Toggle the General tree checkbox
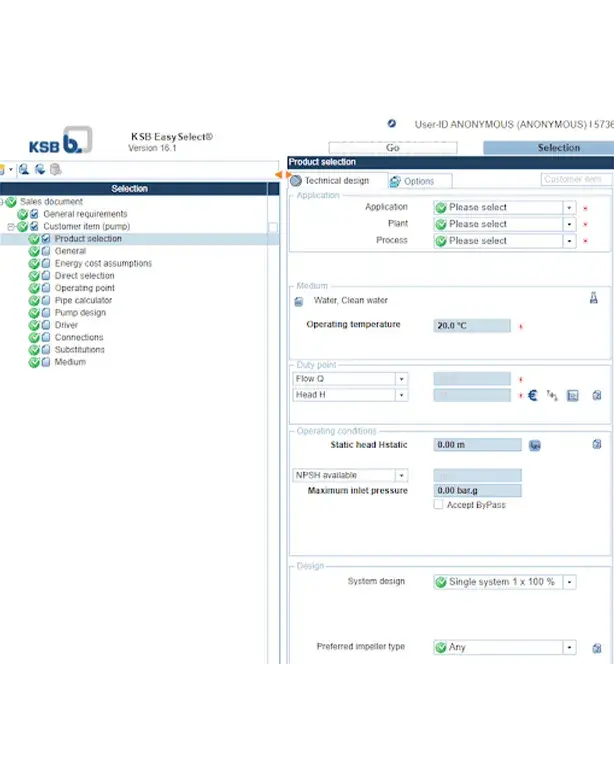 [46, 251]
